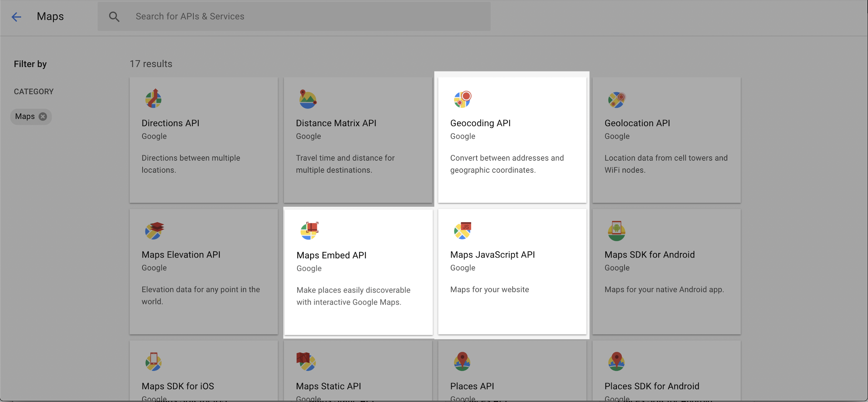Select the Maps filter chip label
This screenshot has width=868, height=402.
point(25,116)
